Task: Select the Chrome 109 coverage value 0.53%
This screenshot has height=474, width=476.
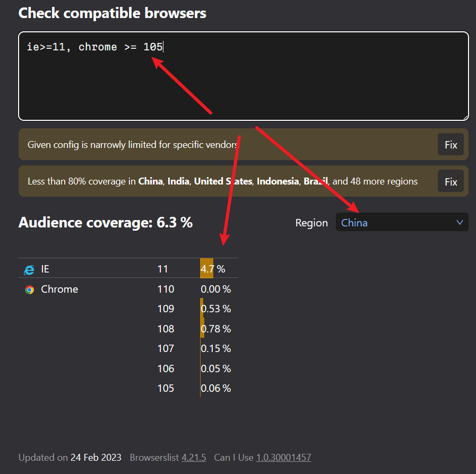Action: [x=215, y=309]
